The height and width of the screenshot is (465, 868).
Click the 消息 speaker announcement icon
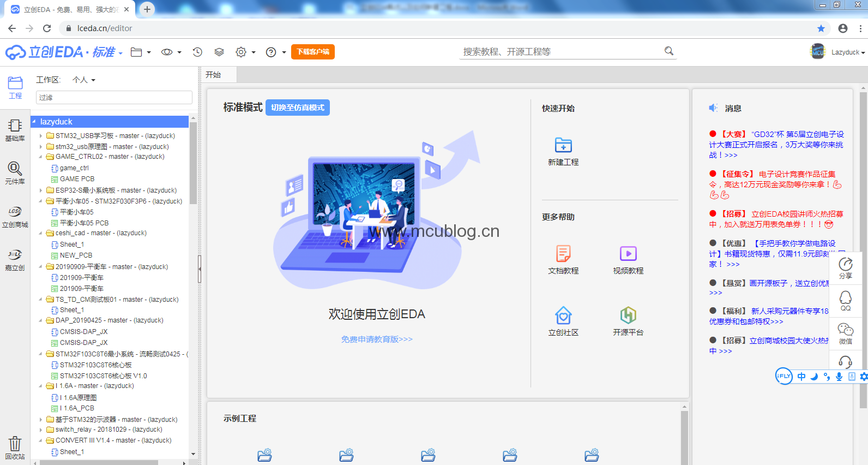point(713,108)
